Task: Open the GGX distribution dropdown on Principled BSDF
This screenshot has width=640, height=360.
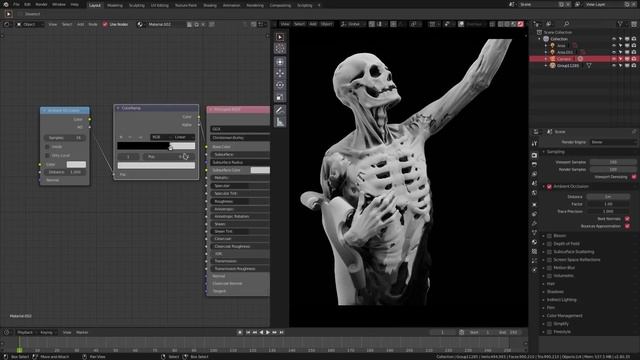Action: pyautogui.click(x=240, y=129)
